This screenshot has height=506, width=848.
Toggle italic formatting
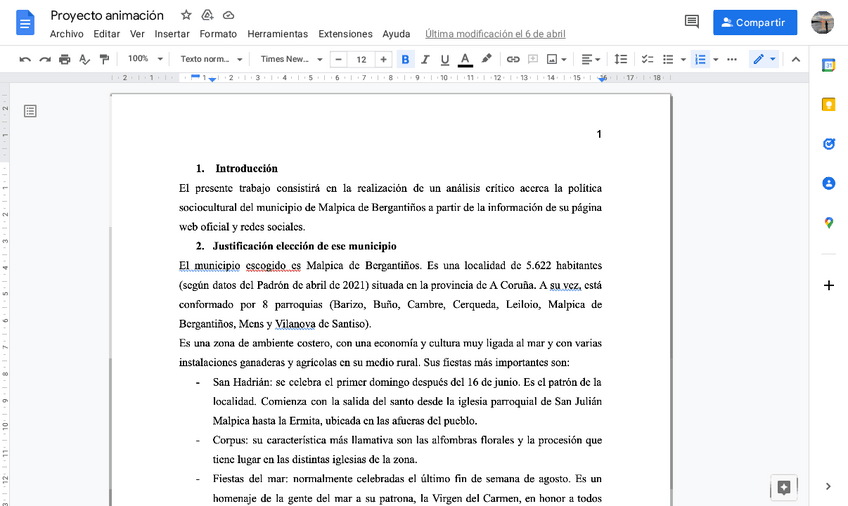coord(425,59)
